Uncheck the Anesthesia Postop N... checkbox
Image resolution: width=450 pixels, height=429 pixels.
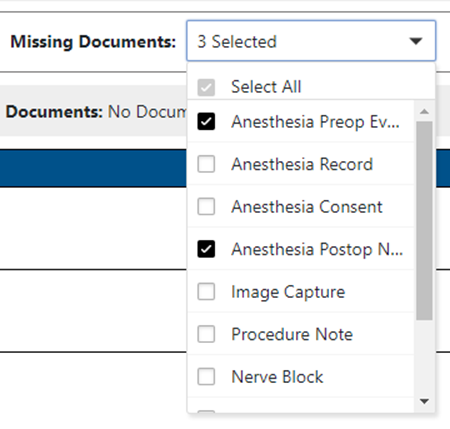(206, 249)
